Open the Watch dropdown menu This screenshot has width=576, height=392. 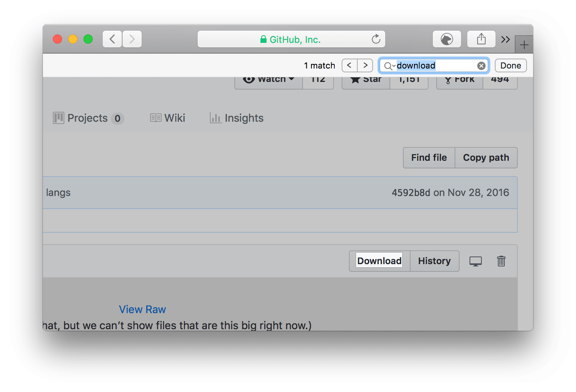coord(269,80)
